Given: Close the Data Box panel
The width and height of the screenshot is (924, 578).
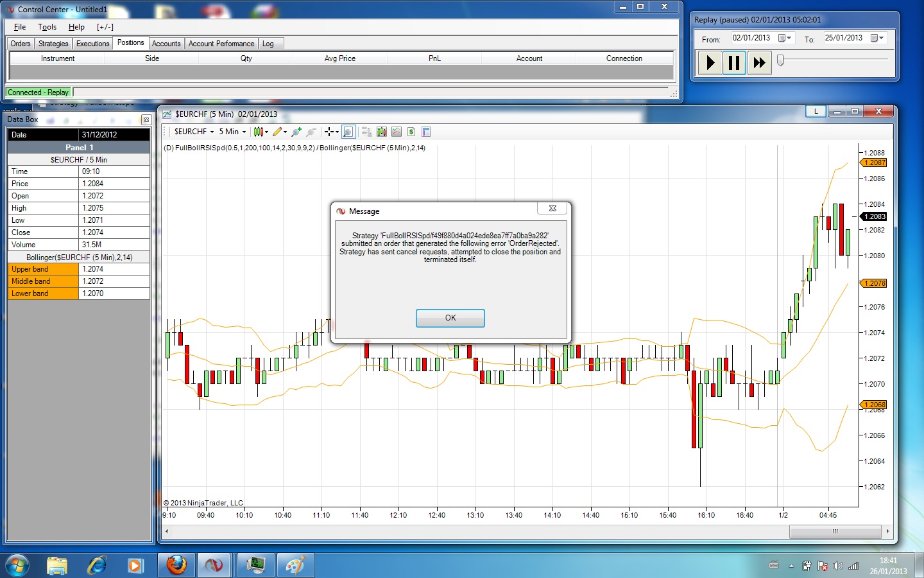Looking at the screenshot, I should point(146,120).
